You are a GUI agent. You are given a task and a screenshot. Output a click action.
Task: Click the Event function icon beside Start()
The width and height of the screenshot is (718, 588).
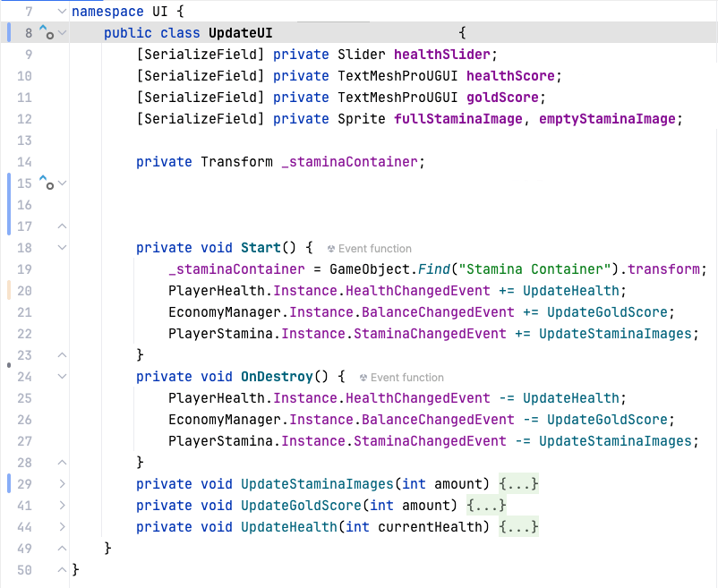pyautogui.click(x=333, y=248)
